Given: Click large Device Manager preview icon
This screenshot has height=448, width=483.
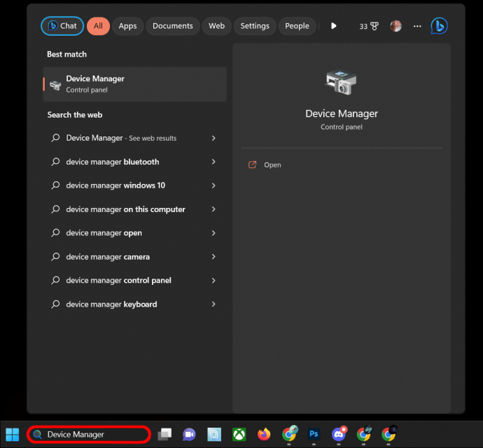Looking at the screenshot, I should click(x=342, y=83).
